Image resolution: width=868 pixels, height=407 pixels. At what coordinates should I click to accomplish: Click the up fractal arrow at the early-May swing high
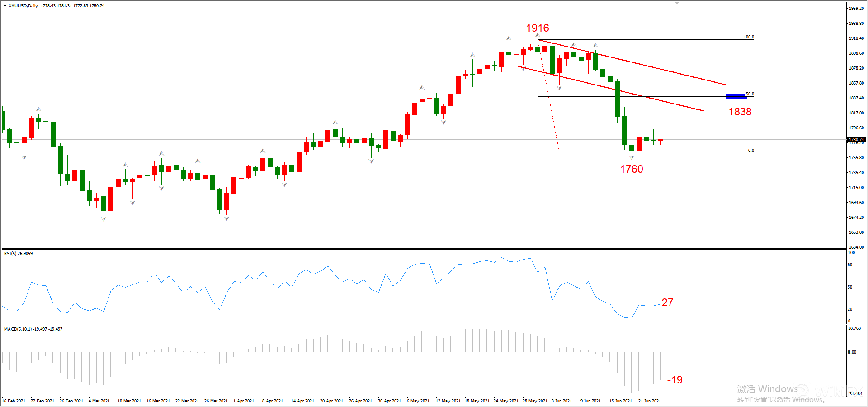tap(422, 87)
